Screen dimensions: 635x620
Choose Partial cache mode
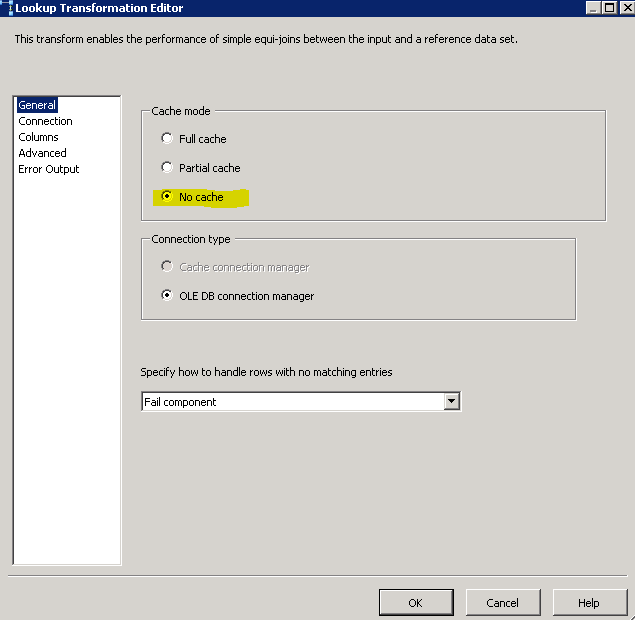[167, 168]
